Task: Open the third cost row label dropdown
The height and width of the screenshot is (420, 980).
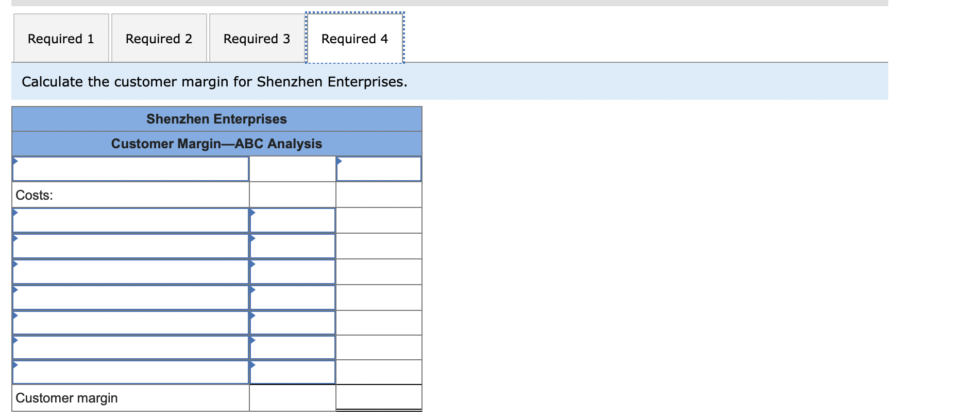Action: [130, 271]
